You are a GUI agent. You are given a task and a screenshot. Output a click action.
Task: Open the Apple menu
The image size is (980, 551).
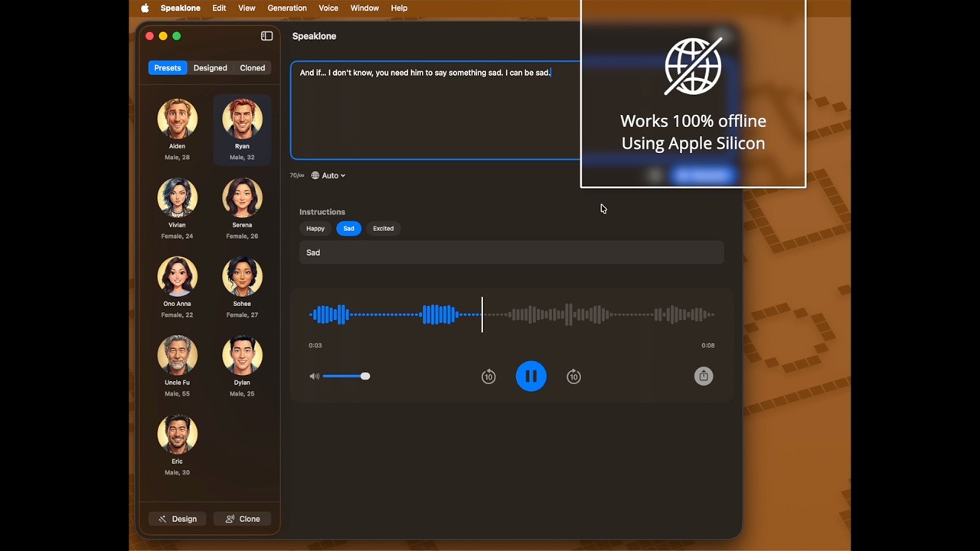pyautogui.click(x=145, y=8)
